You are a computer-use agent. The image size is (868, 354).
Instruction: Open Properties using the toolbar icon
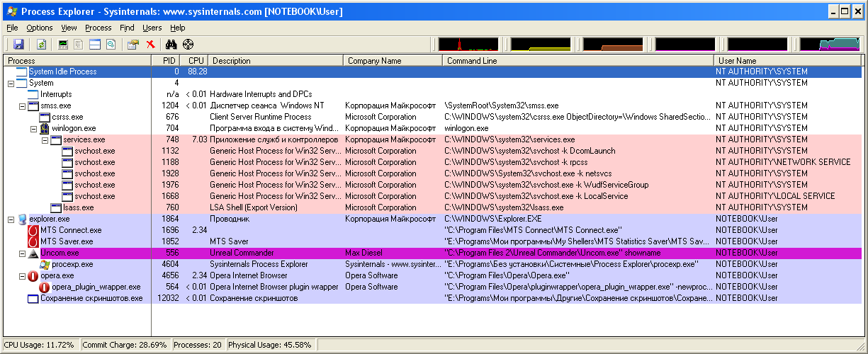tap(133, 45)
